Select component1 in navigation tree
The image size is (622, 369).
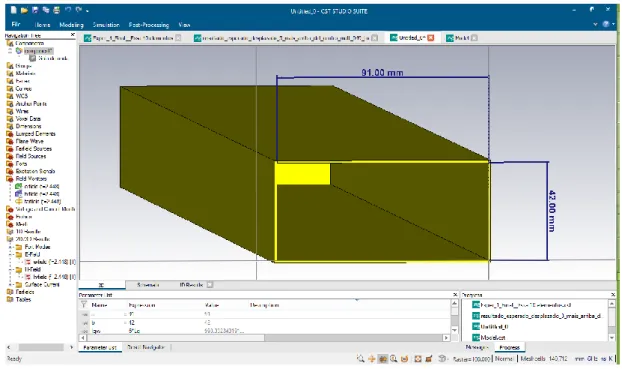coord(38,50)
